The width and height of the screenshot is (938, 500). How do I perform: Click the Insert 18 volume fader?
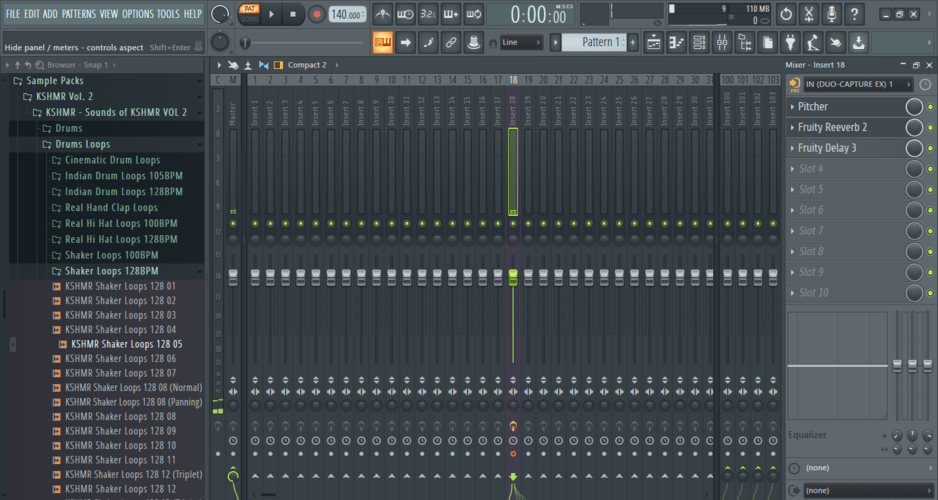click(513, 277)
